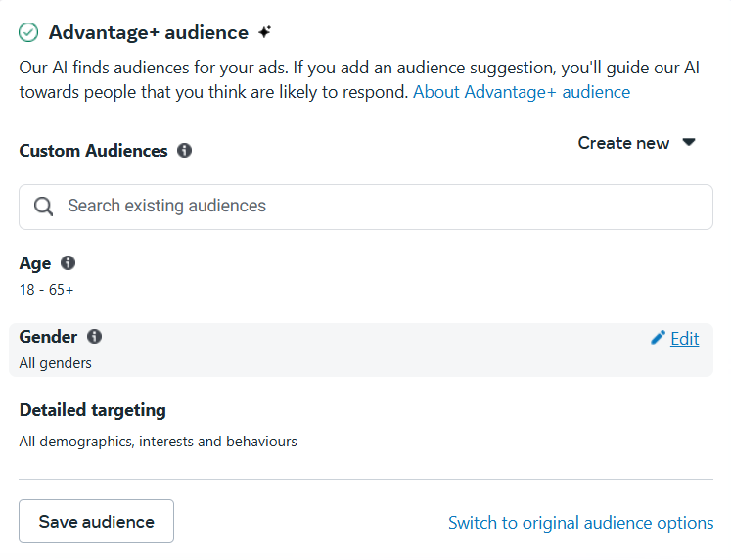Click the Advantage+ audience heading
The image size is (731, 560).
click(x=149, y=32)
